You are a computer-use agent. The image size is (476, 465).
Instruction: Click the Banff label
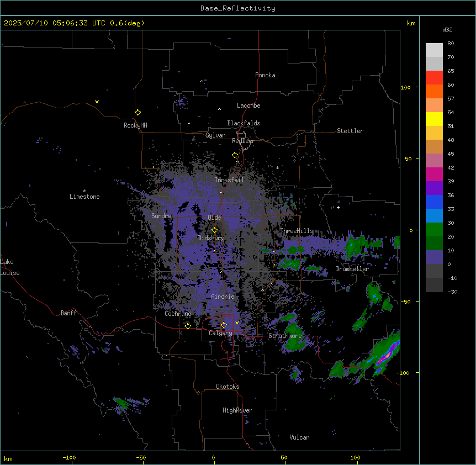coord(68,313)
